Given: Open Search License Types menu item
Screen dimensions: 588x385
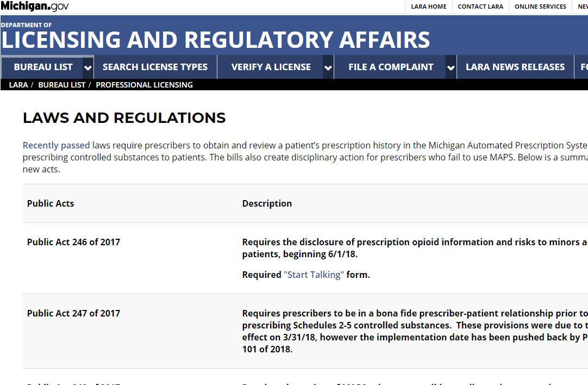Looking at the screenshot, I should point(155,67).
